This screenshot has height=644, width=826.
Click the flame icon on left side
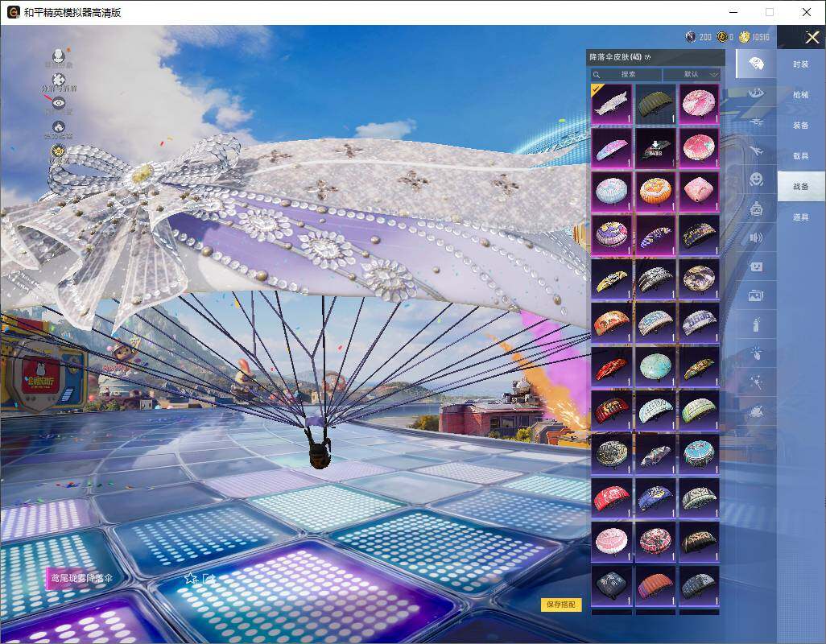point(59,127)
